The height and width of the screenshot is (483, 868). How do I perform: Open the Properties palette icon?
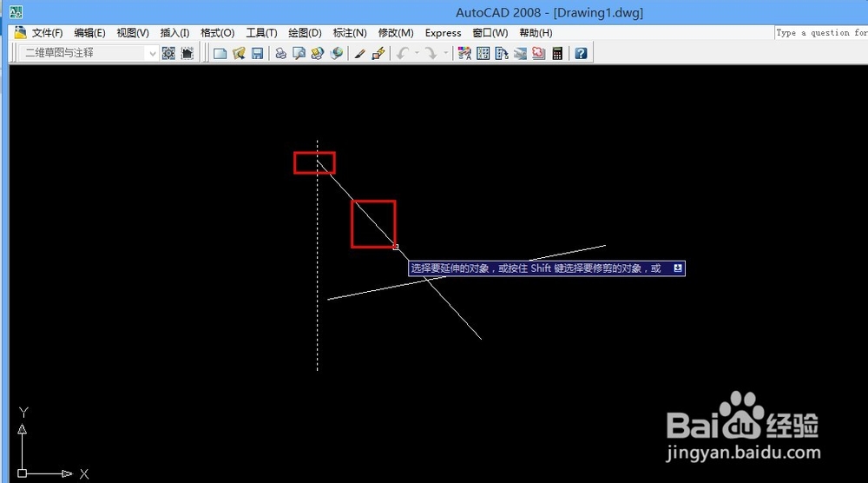[464, 53]
